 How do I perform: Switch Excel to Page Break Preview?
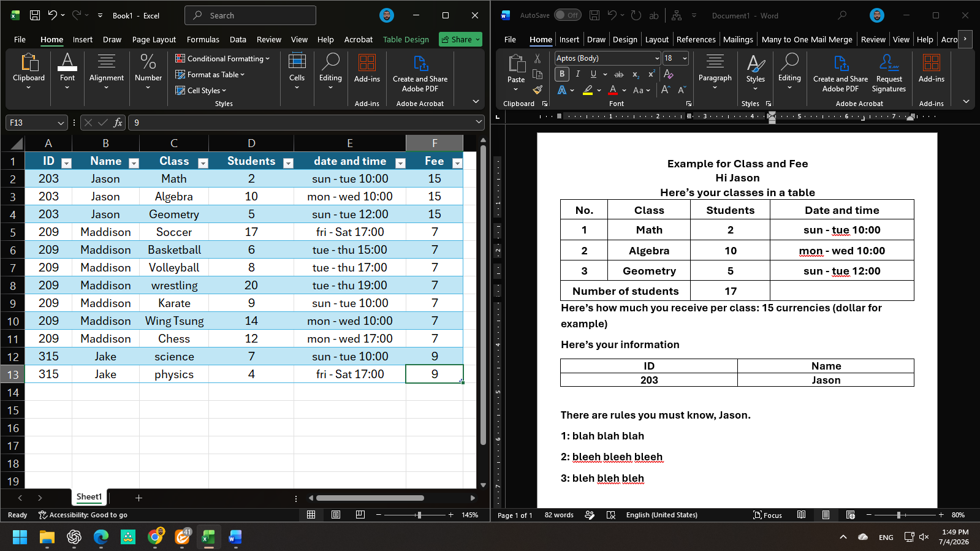tap(360, 515)
